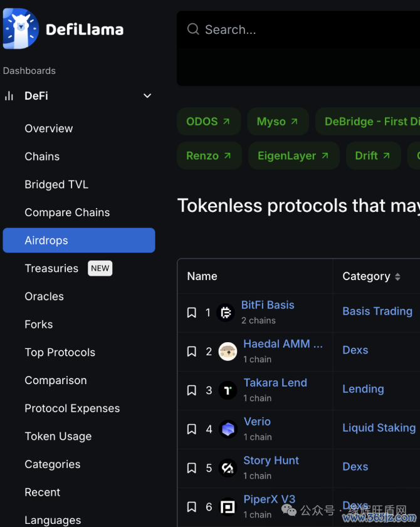This screenshot has width=420, height=527.
Task: Go to Forks page
Action: click(39, 325)
